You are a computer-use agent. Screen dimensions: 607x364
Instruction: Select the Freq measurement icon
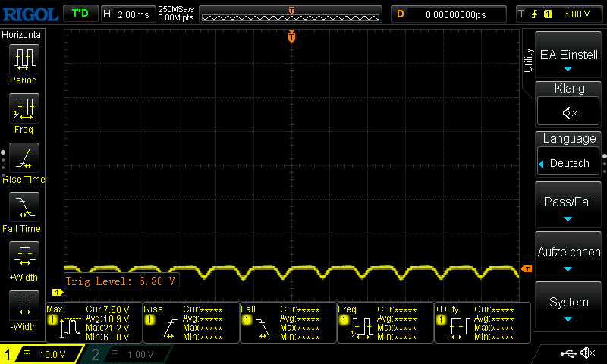pyautogui.click(x=24, y=108)
